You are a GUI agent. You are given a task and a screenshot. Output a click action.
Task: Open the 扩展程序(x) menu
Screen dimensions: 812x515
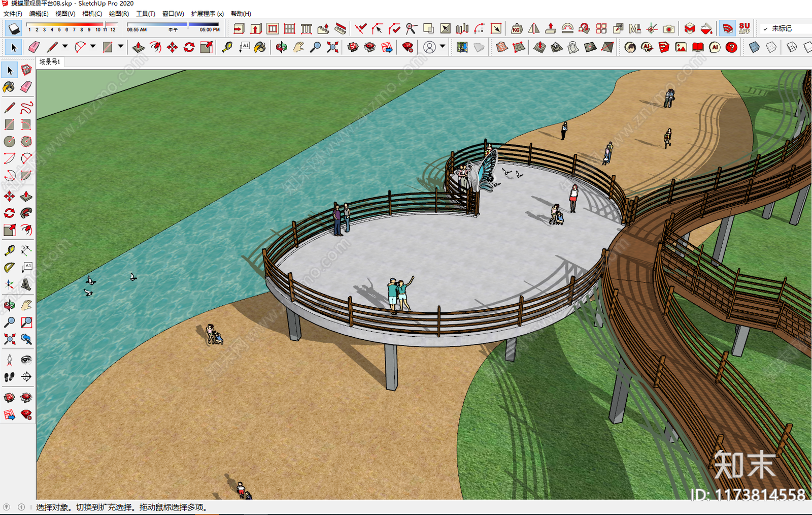click(207, 14)
